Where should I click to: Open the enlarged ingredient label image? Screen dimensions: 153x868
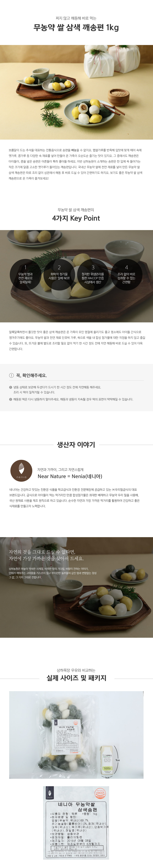point(76,823)
